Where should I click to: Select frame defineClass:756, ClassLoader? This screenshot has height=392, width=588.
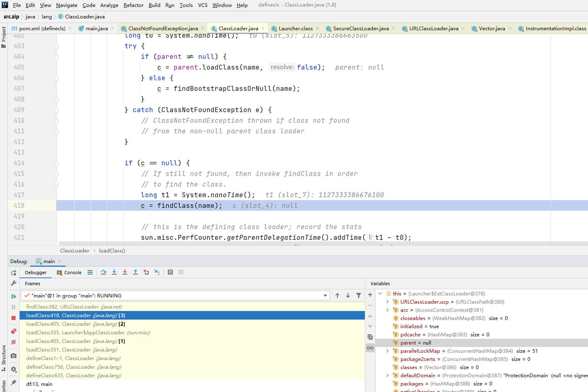pos(192,367)
